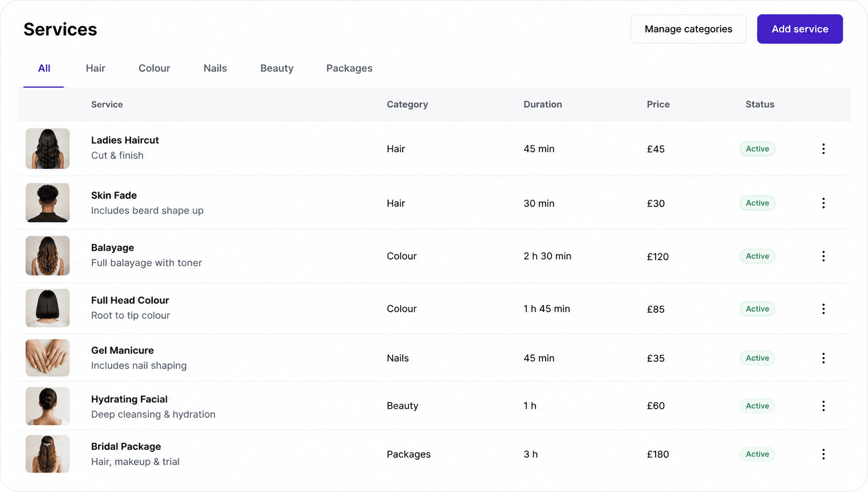Click the Hydrating Facial thumbnail
868x492 pixels.
click(47, 406)
